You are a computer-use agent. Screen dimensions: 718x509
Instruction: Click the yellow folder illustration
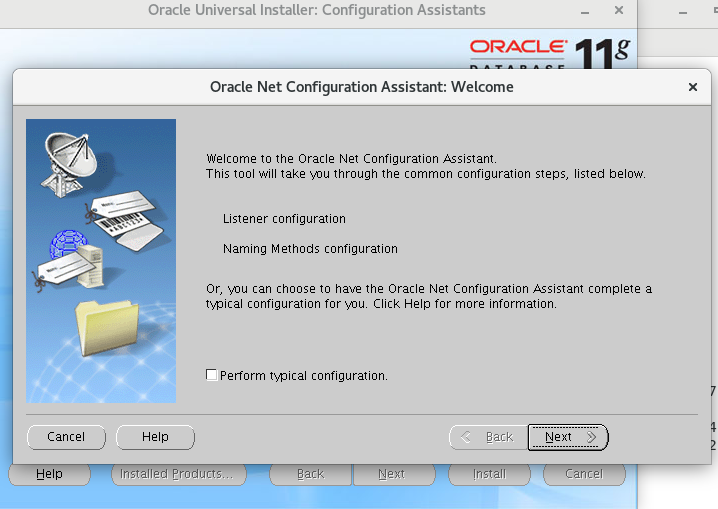107,328
